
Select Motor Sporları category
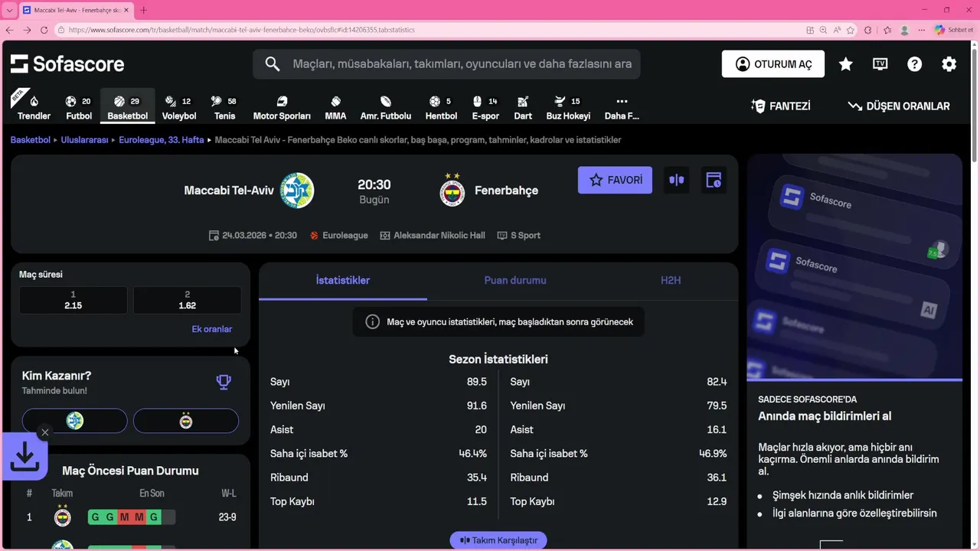point(282,108)
